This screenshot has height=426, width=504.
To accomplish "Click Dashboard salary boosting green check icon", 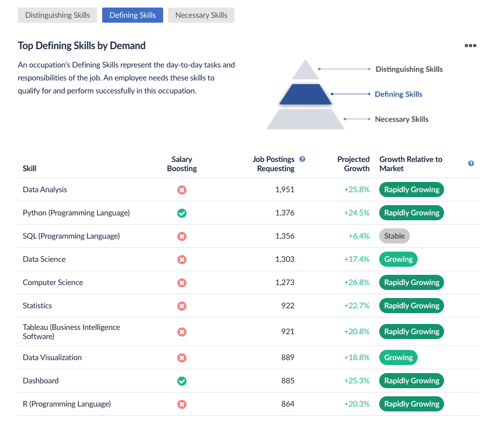I will coord(182,381).
